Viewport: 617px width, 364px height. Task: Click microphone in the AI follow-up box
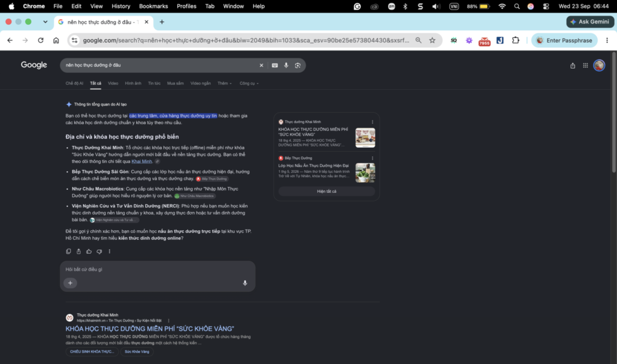point(245,283)
